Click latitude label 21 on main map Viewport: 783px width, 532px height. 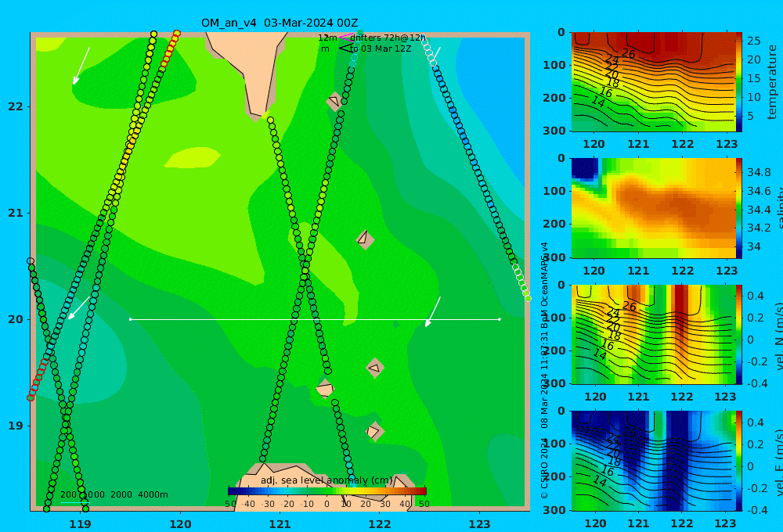(15, 213)
